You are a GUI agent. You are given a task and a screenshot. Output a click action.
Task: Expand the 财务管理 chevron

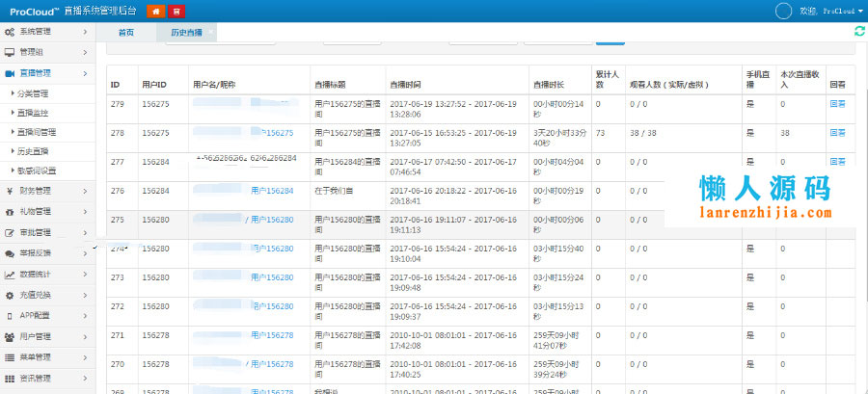point(85,191)
